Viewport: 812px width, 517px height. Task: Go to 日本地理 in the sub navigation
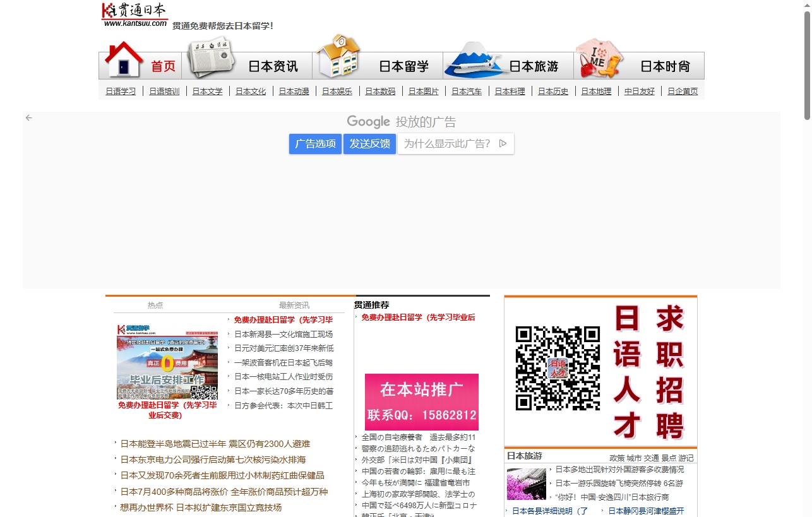597,91
